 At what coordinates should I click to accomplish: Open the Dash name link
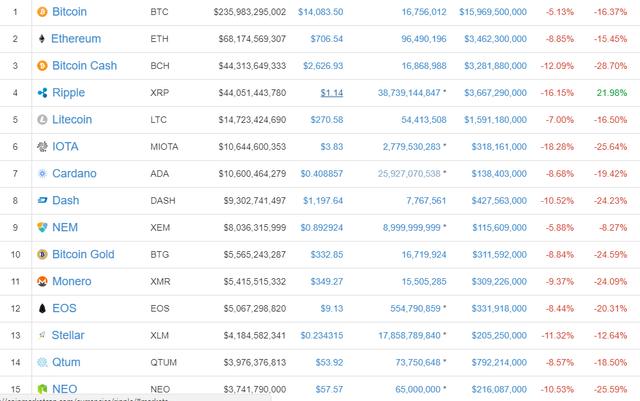tap(66, 200)
